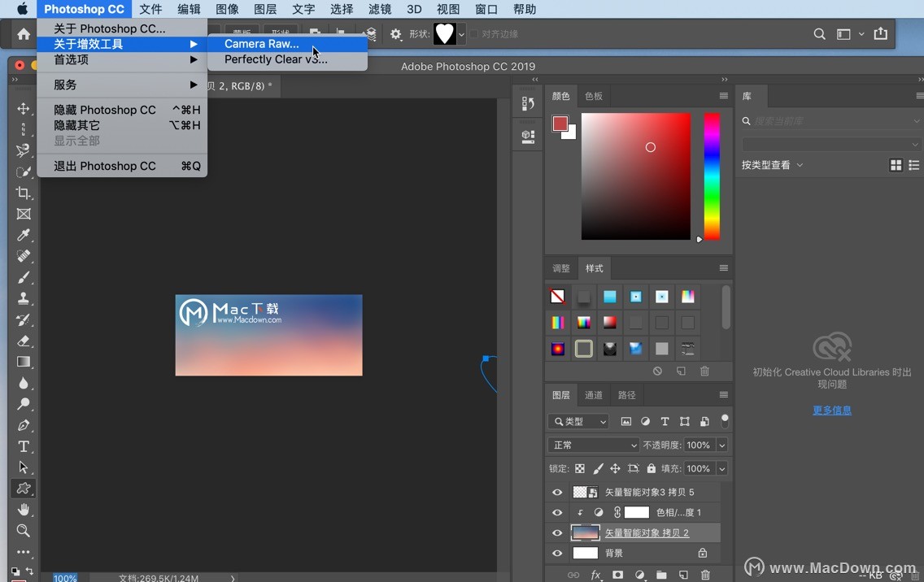Screen dimensions: 924x582
Task: Select the Crop tool
Action: coord(24,193)
